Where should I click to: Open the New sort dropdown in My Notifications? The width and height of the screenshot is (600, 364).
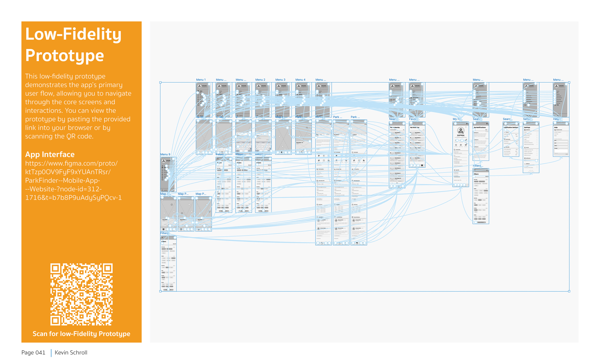point(487,130)
